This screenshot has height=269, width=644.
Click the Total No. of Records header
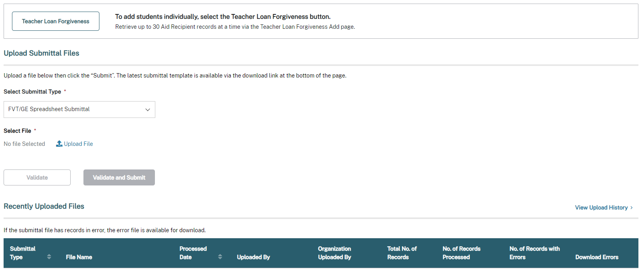(x=402, y=253)
